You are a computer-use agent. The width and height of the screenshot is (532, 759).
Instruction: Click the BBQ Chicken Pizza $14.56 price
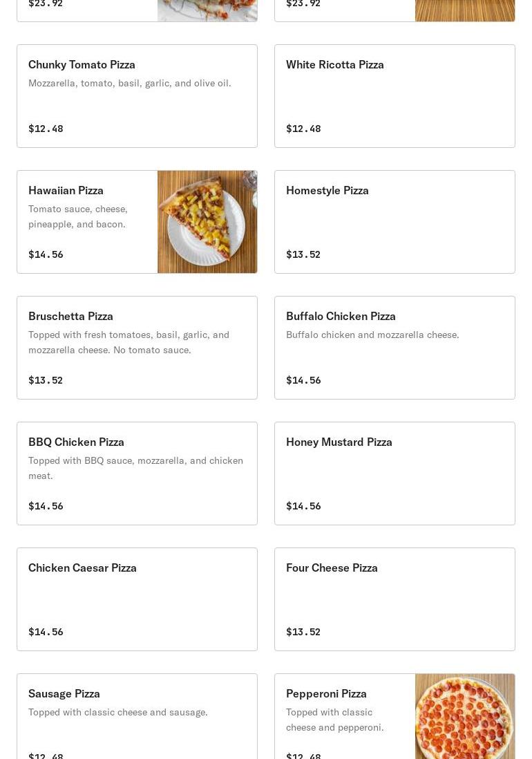[46, 506]
